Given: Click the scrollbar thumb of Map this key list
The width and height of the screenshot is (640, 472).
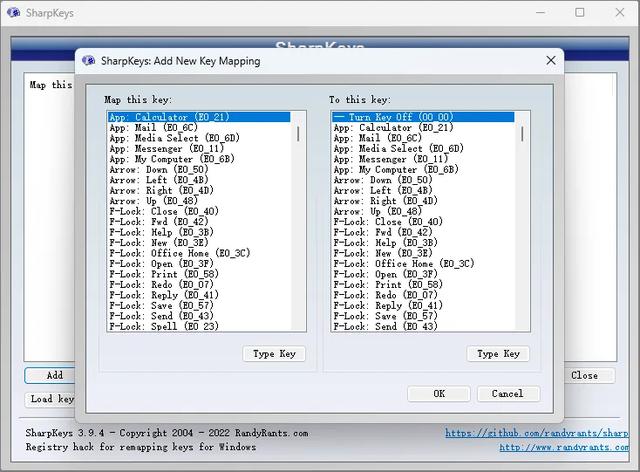Looking at the screenshot, I should (298, 134).
